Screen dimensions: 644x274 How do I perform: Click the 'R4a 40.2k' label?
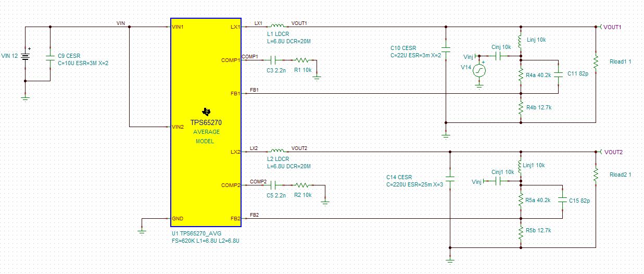pos(538,76)
